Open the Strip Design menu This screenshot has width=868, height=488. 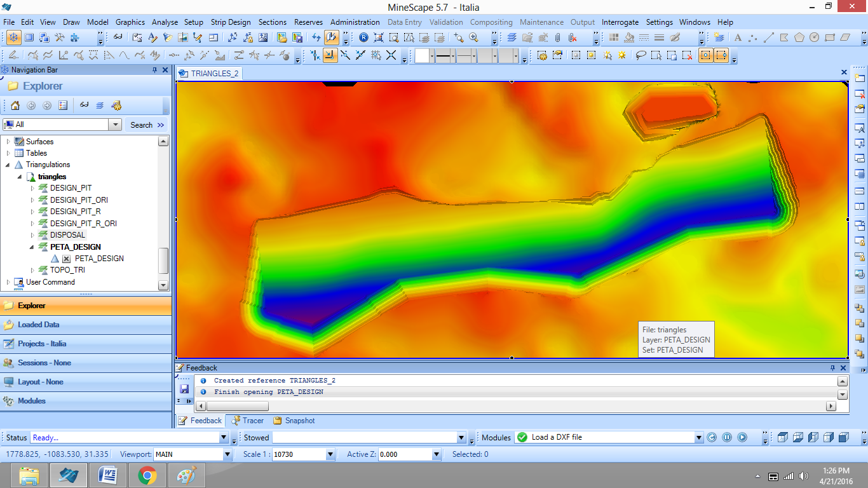pos(231,22)
